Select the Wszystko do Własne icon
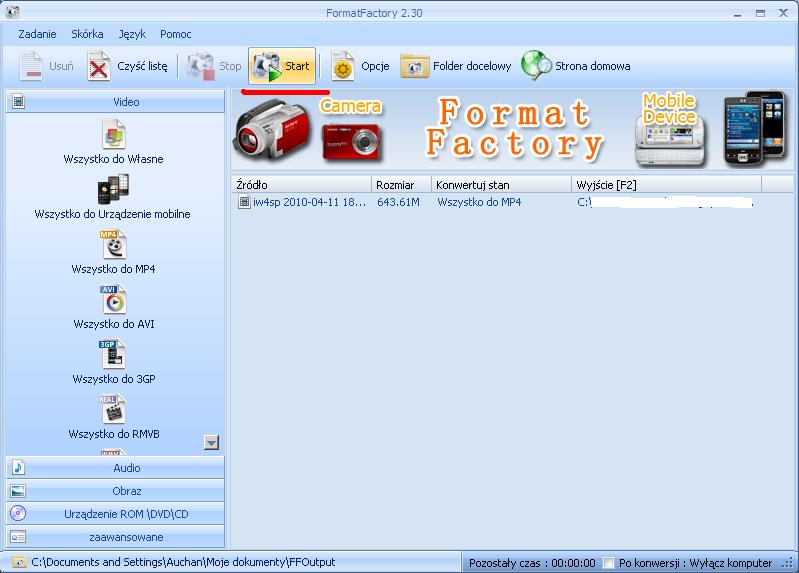Screen dimensions: 799x573 pos(113,134)
